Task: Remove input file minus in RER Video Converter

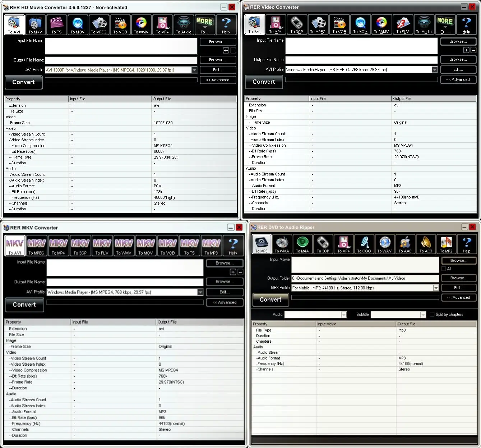Action: point(473,50)
